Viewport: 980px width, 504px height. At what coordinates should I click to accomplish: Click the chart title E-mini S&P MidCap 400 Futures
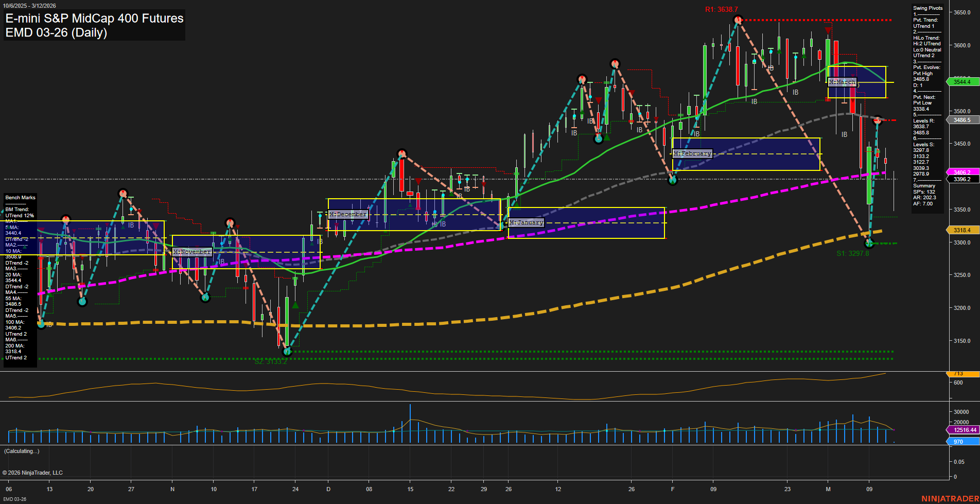pos(94,18)
